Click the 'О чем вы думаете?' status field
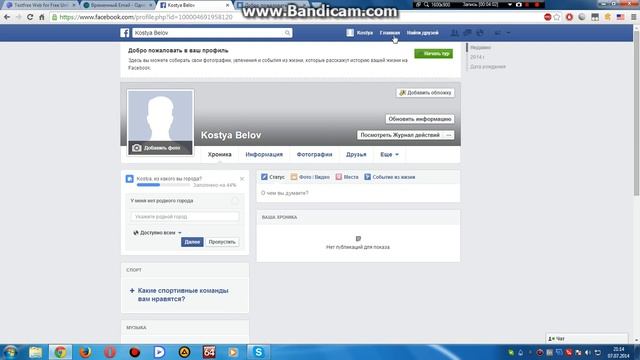 click(x=358, y=193)
